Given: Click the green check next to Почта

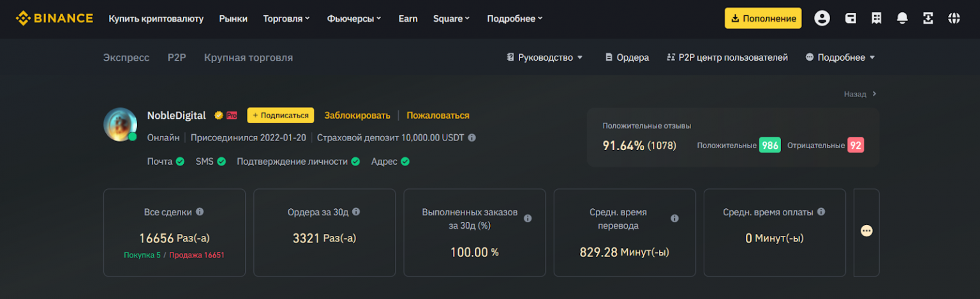Looking at the screenshot, I should [x=180, y=162].
